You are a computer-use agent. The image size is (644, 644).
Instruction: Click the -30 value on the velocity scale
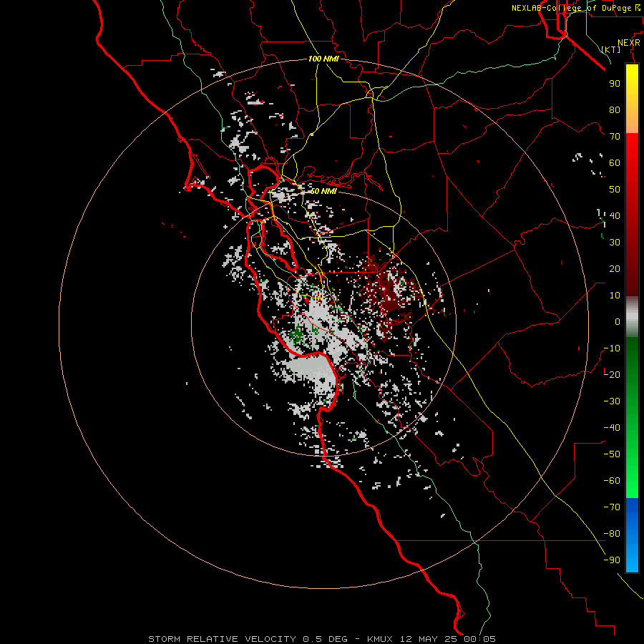point(612,401)
